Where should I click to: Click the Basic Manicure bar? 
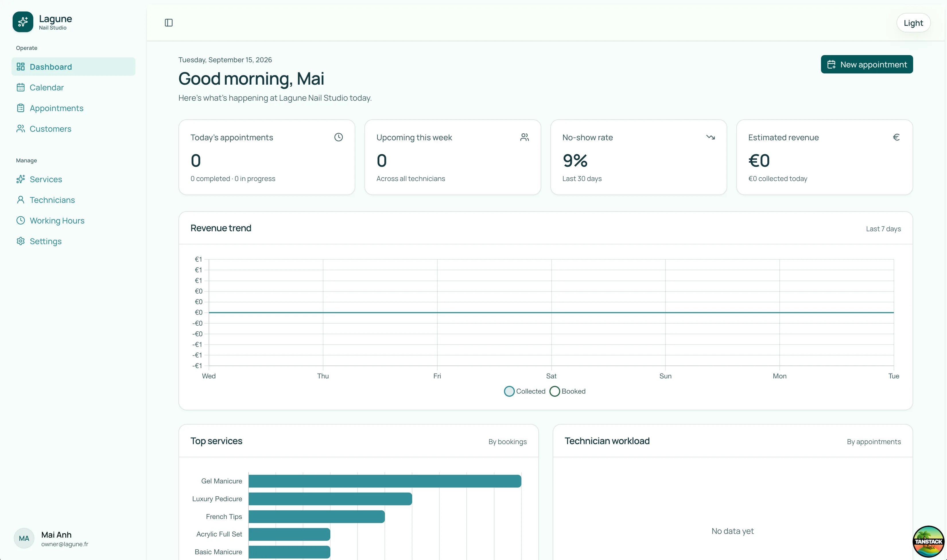click(289, 552)
